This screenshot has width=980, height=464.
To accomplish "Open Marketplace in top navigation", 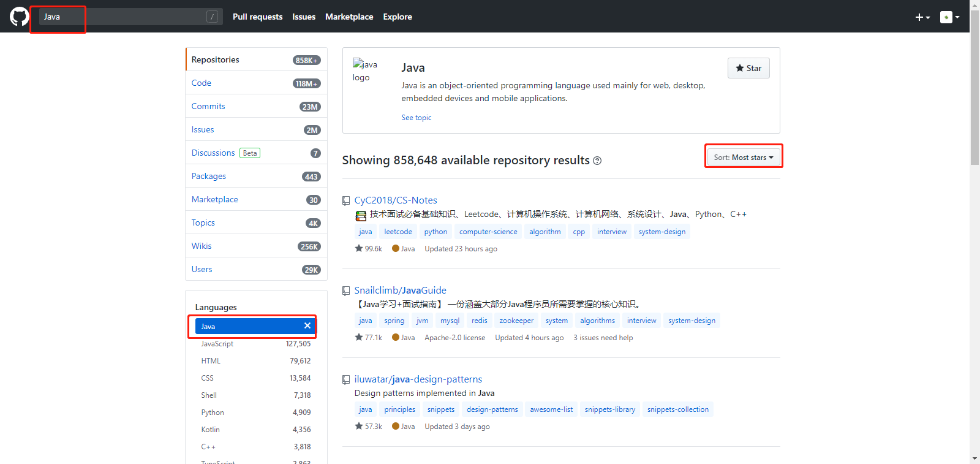I will (x=349, y=17).
